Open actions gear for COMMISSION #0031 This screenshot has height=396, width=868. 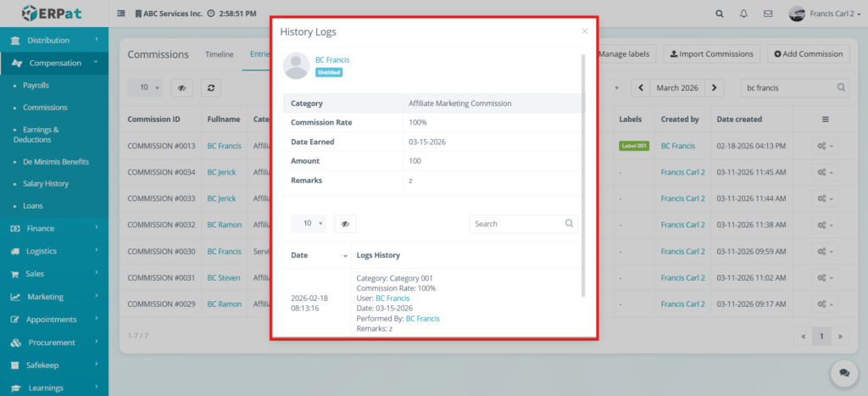(x=824, y=278)
